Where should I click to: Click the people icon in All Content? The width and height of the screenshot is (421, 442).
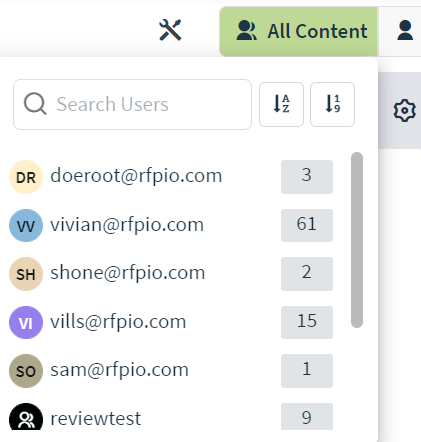tap(246, 31)
